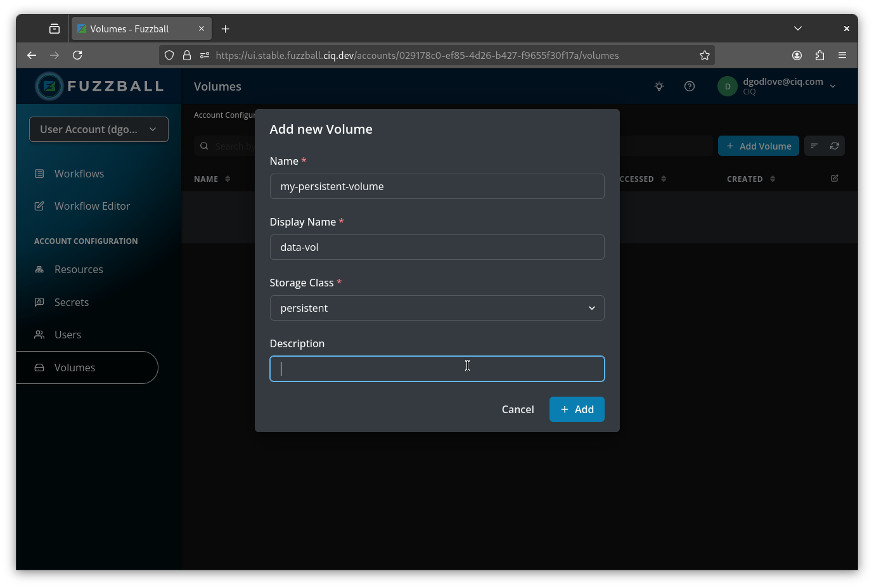This screenshot has width=874, height=588.
Task: Click the user avatar D icon
Action: [x=728, y=86]
